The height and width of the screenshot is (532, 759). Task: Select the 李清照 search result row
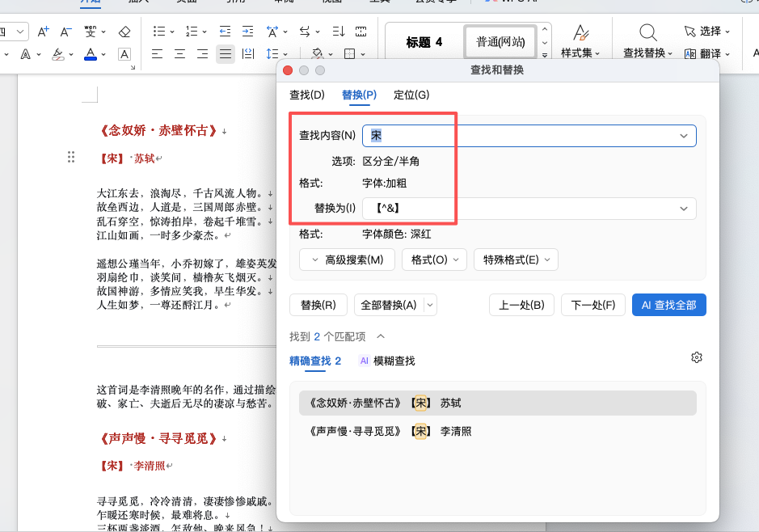click(498, 431)
